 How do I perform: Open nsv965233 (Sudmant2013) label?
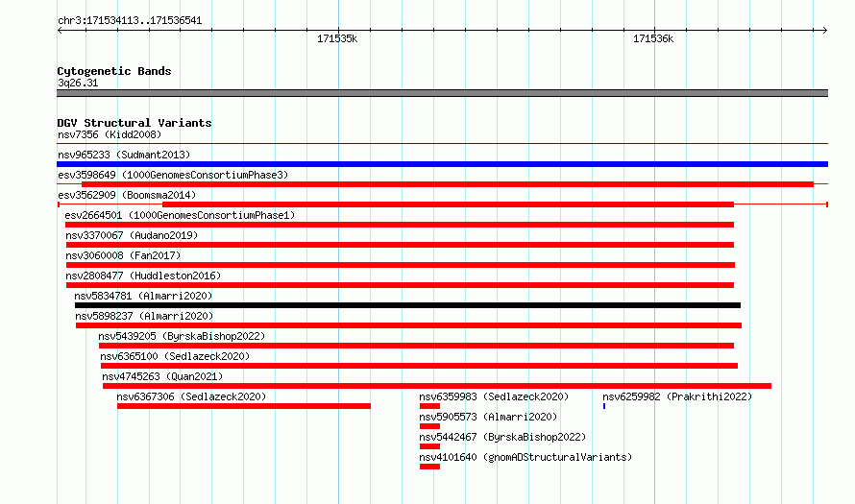(124, 155)
